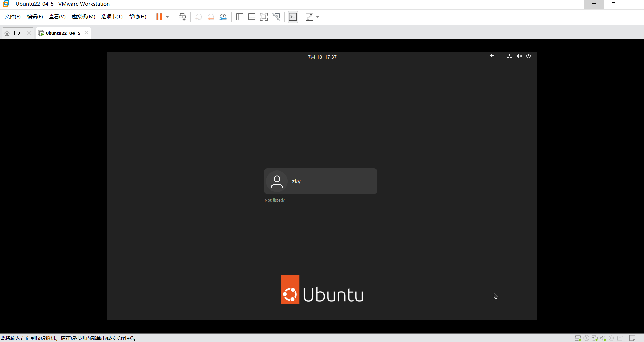Select the zky user account
Screen dimensions: 644x342
click(320, 181)
